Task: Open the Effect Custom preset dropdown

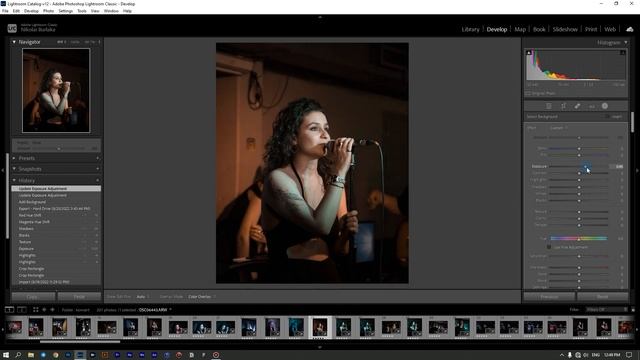Action: tap(559, 128)
